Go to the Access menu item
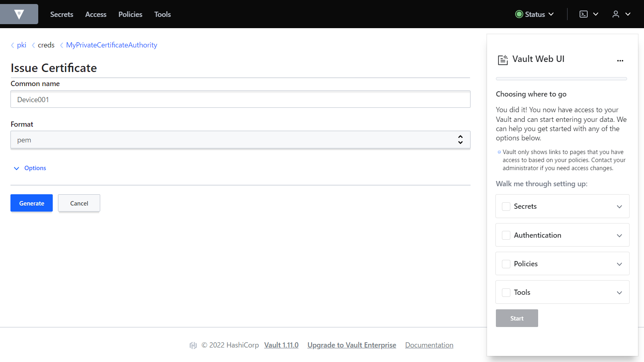 [96, 14]
